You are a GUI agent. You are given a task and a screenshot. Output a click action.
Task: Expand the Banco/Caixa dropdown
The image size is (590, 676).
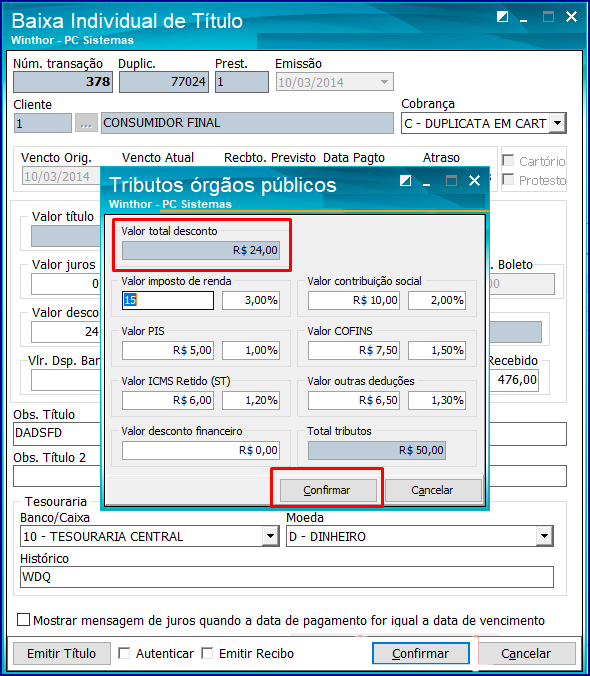(x=271, y=536)
